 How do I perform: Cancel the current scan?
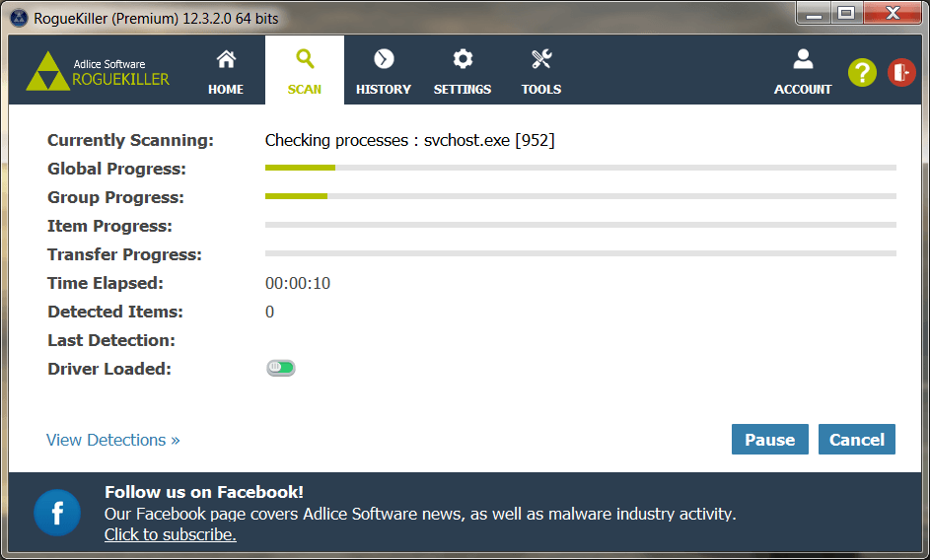click(856, 440)
